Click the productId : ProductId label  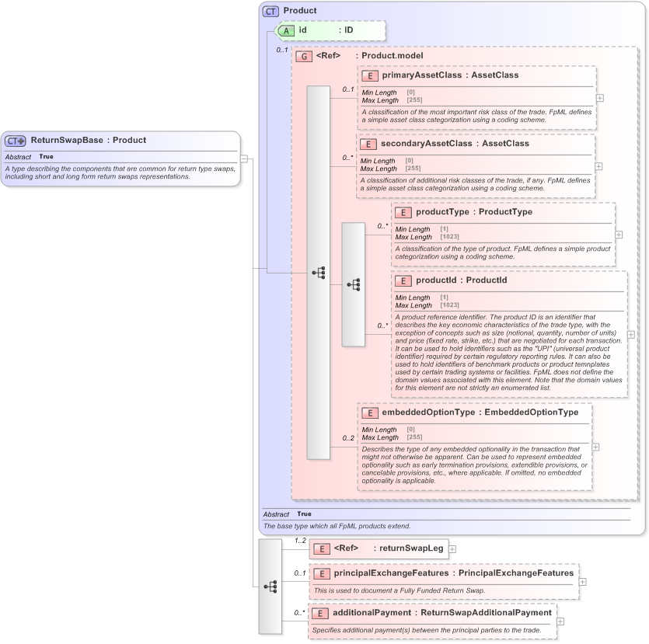click(x=461, y=280)
